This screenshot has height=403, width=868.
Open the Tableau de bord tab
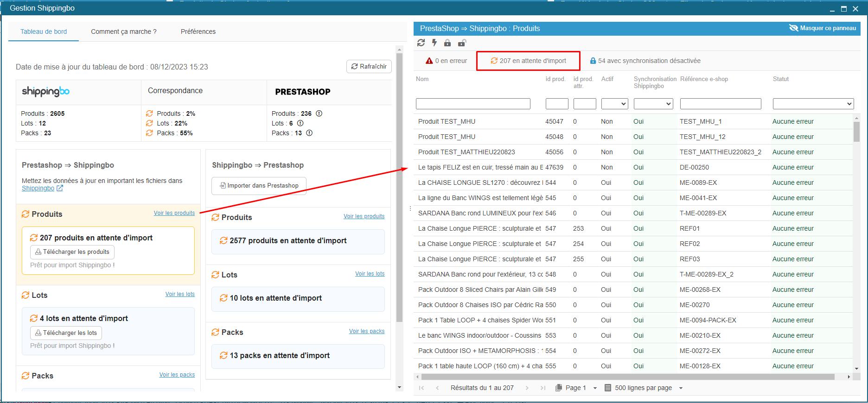[x=44, y=31]
